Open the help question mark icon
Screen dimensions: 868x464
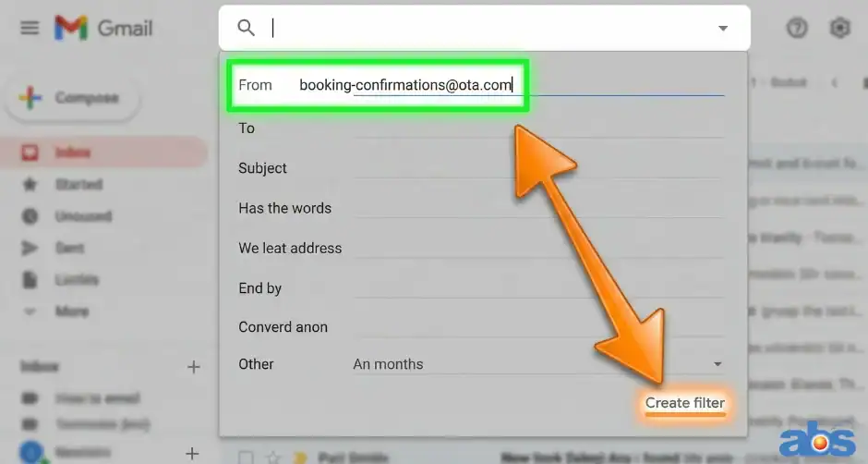coord(796,28)
